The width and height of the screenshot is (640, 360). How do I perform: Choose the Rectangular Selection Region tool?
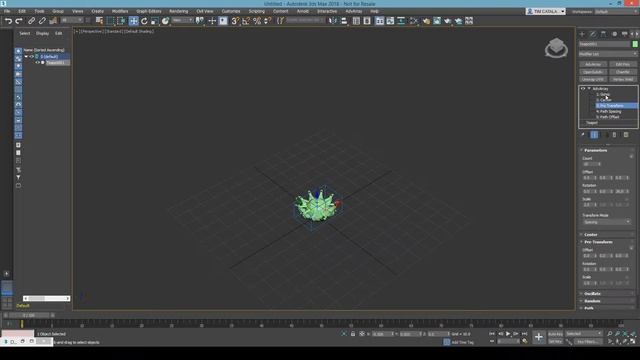tap(110, 21)
